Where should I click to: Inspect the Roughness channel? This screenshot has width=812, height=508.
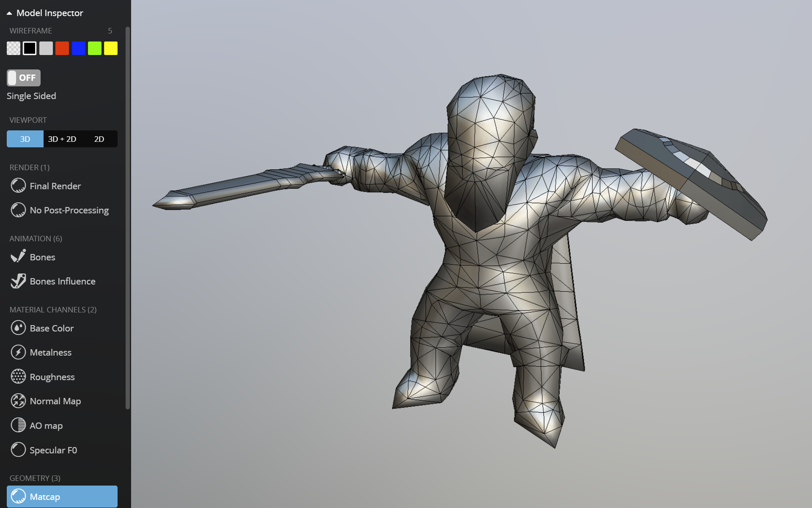(x=52, y=377)
